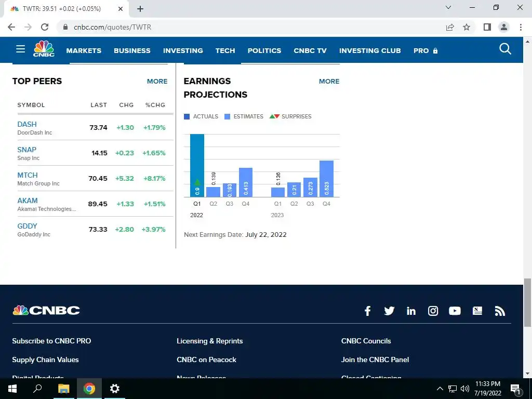Open the site search magnifier
The image size is (532, 399).
coord(505,49)
